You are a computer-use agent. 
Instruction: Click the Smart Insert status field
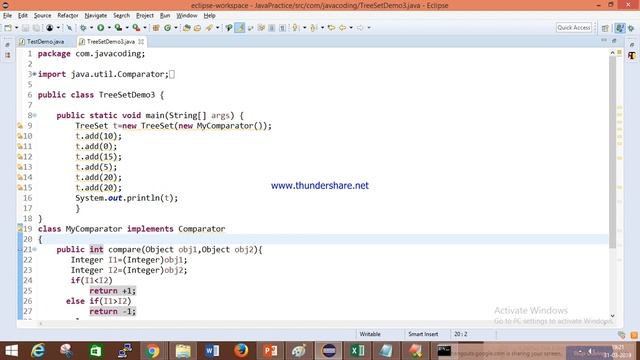point(423,334)
